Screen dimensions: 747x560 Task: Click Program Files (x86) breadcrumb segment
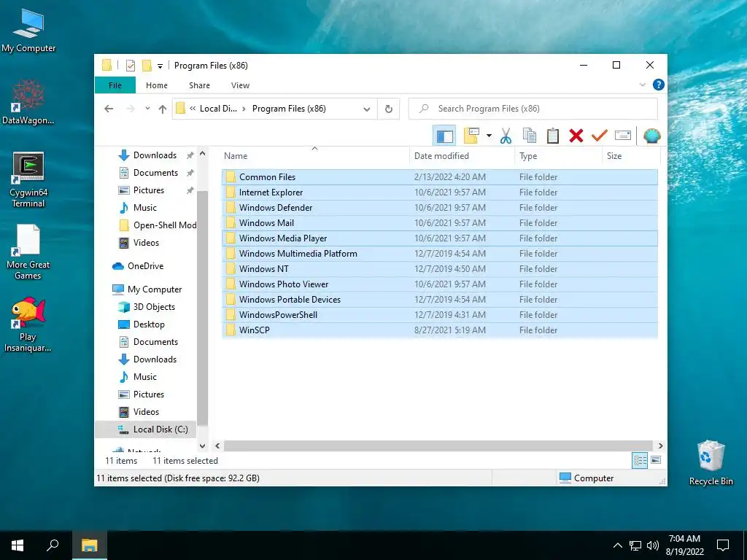[289, 109]
